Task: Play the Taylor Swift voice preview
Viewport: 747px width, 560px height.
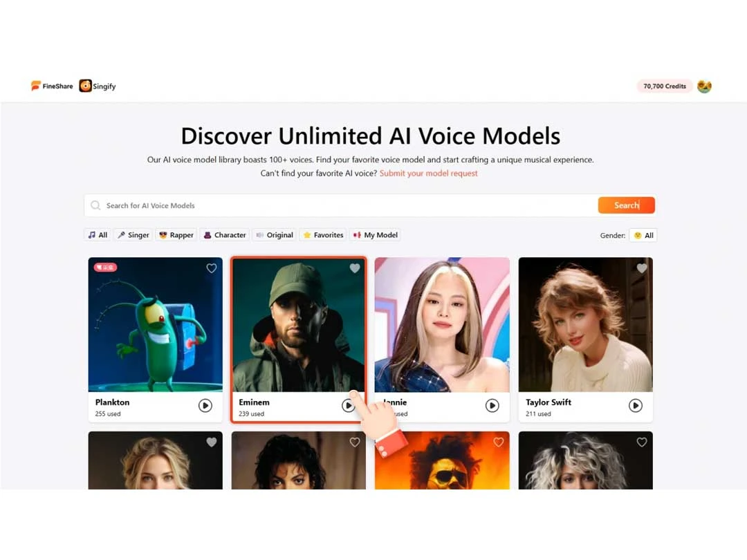Action: (x=636, y=406)
